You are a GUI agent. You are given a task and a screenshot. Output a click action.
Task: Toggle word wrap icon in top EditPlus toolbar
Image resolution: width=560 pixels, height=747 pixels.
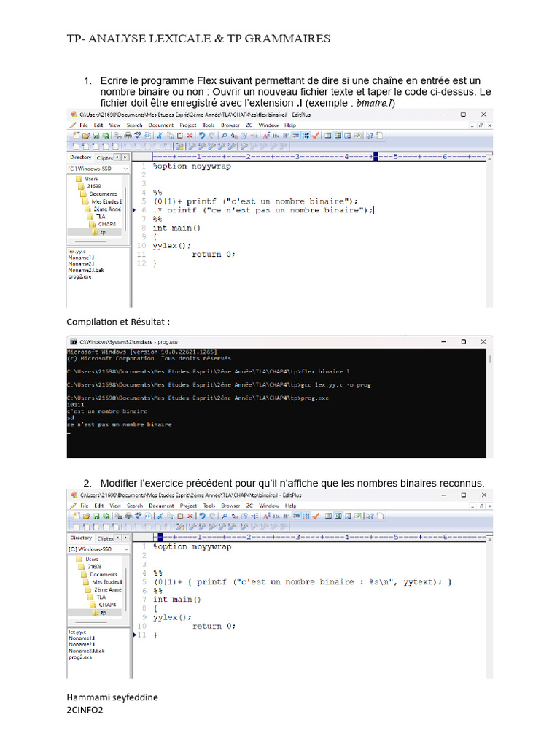[295, 136]
